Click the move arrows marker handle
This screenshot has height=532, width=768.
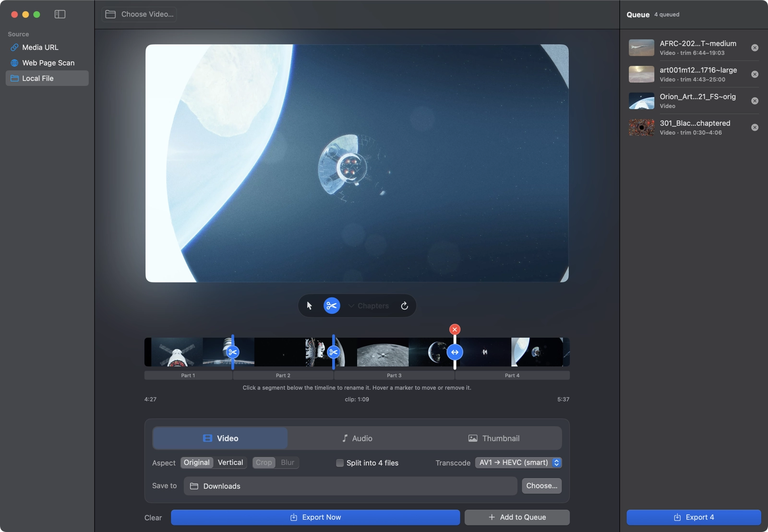click(455, 352)
